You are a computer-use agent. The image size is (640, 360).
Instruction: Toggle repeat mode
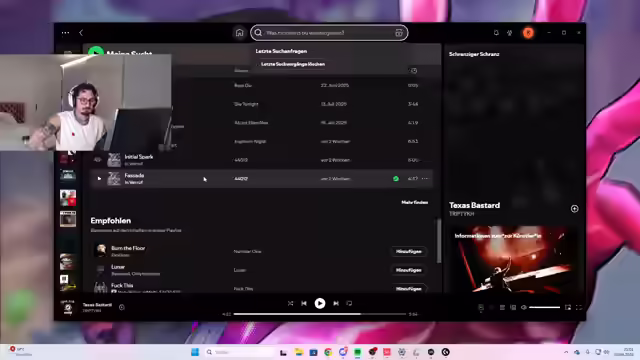(x=349, y=303)
